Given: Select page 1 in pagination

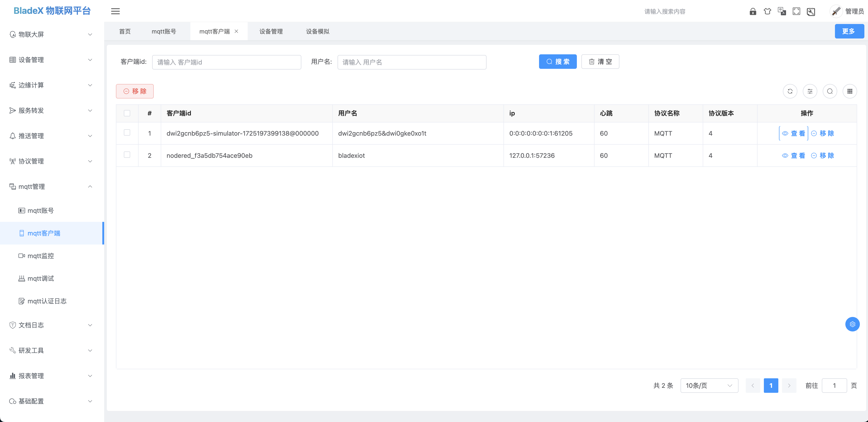Looking at the screenshot, I should point(771,385).
